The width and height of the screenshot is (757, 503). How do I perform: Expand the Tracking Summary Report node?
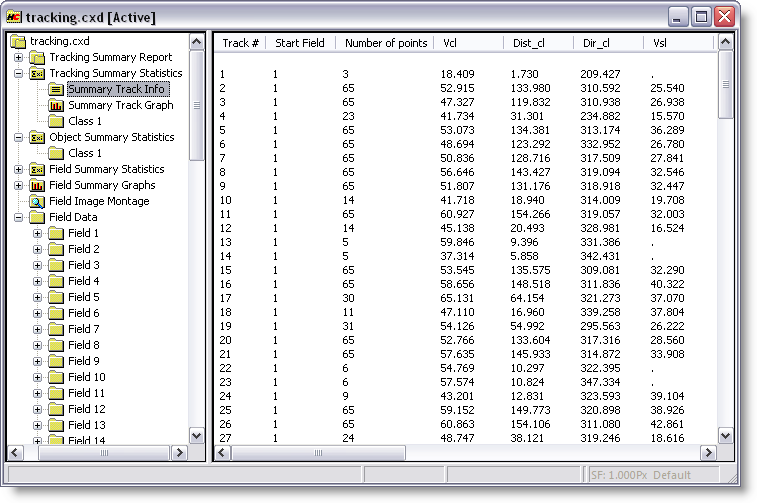(18, 57)
